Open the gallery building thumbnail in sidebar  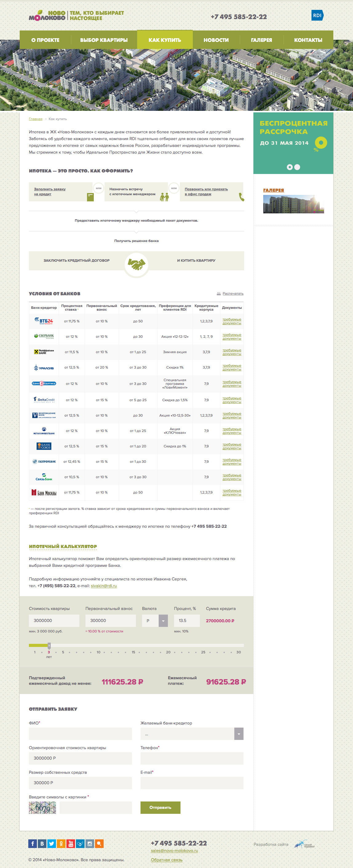coord(293,204)
